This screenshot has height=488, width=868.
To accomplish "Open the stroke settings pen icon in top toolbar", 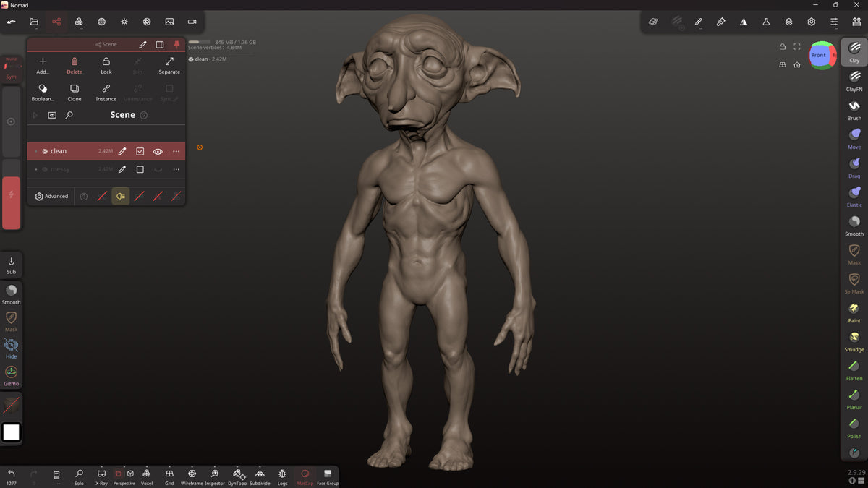I will 698,22.
